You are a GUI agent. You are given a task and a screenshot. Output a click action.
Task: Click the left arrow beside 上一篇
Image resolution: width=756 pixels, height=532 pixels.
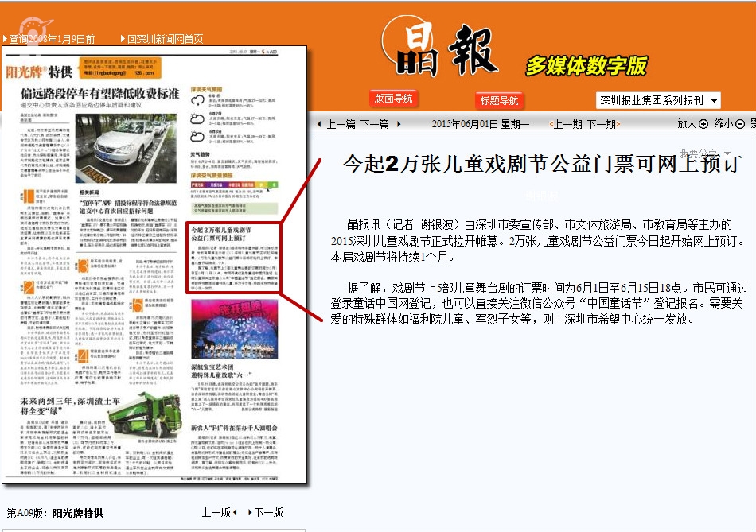tap(319, 124)
